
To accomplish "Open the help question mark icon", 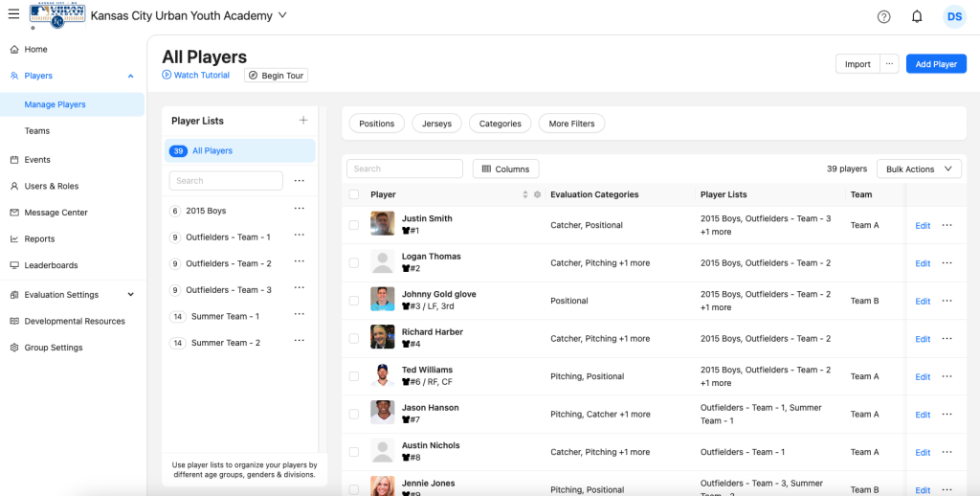I will (883, 16).
